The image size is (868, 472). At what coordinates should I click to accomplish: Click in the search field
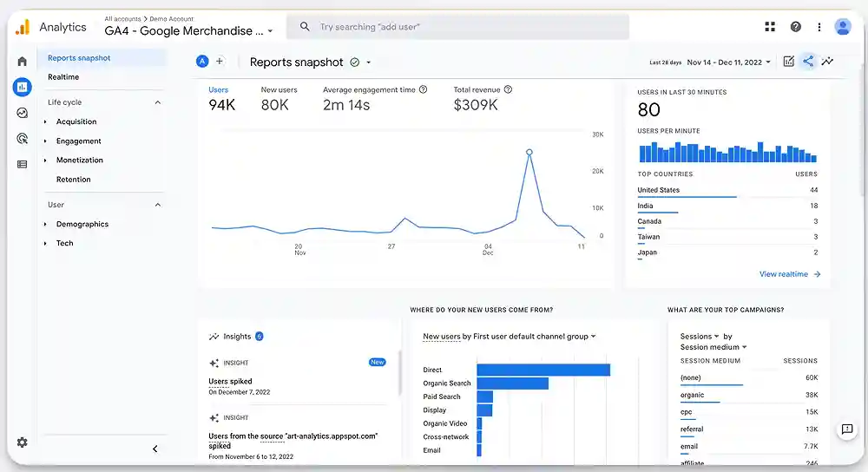coord(457,27)
